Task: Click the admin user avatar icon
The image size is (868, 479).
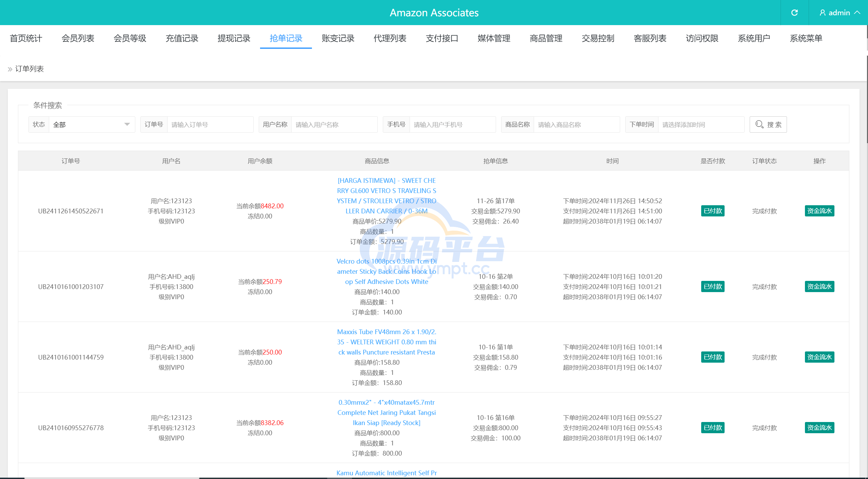Action: coord(823,13)
